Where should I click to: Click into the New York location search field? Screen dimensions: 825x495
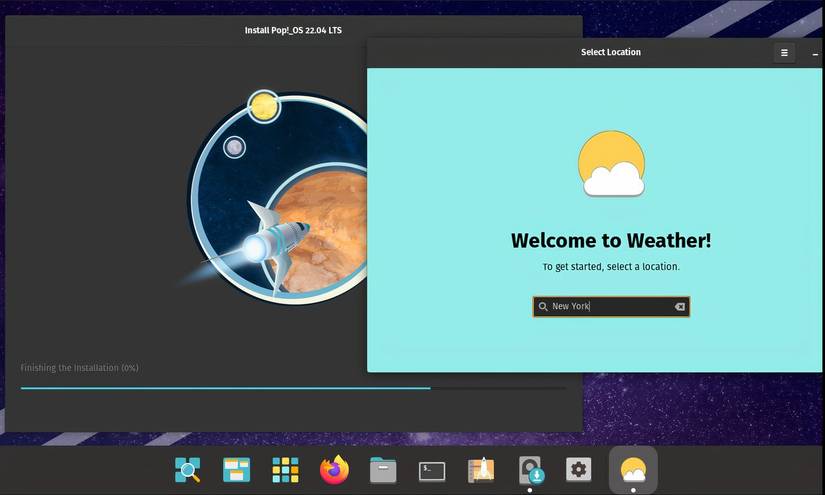coord(611,307)
